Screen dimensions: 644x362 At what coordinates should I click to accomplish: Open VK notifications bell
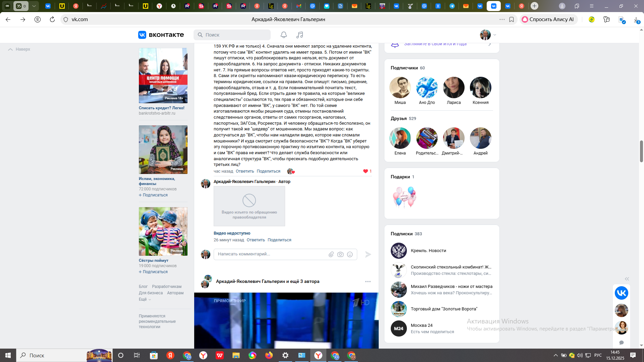(x=283, y=35)
